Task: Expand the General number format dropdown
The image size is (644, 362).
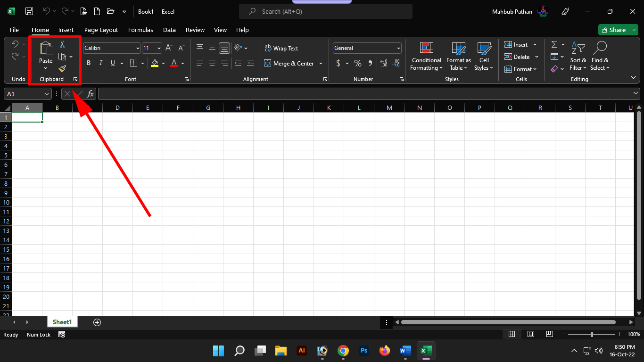Action: point(398,48)
